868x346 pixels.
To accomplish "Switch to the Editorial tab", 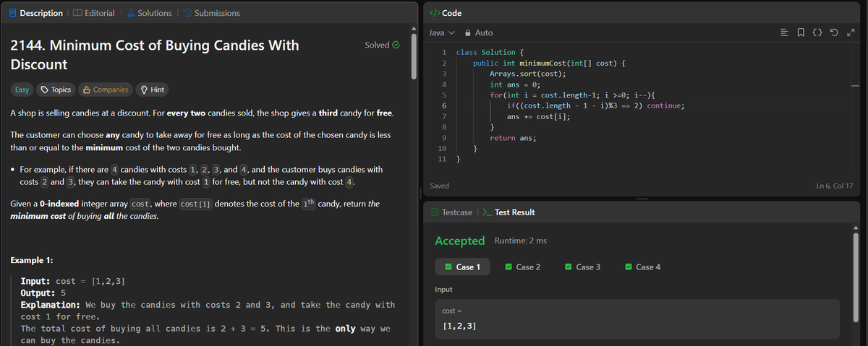I will pos(94,13).
